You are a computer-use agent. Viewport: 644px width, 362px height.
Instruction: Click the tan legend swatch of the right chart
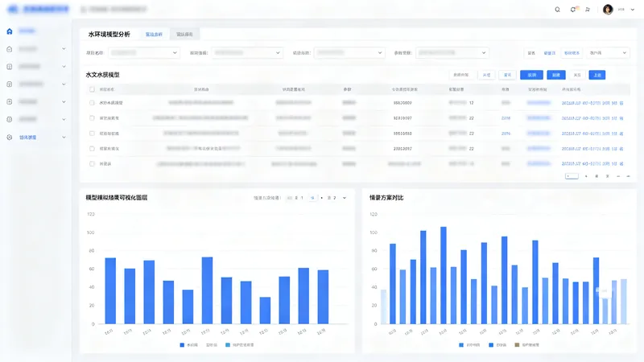(x=517, y=345)
